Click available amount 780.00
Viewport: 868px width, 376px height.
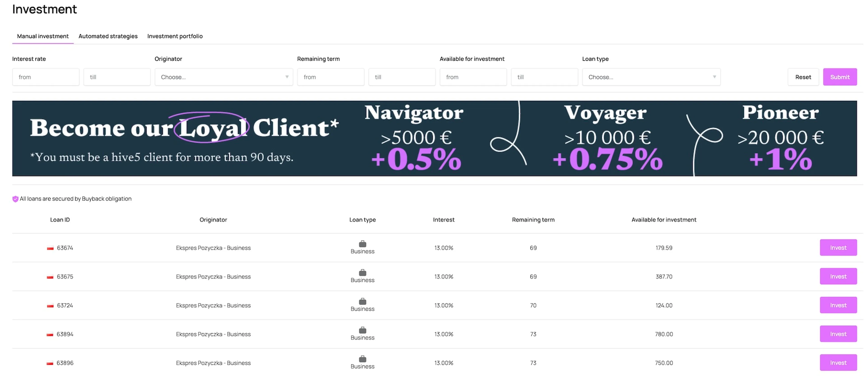pos(664,334)
